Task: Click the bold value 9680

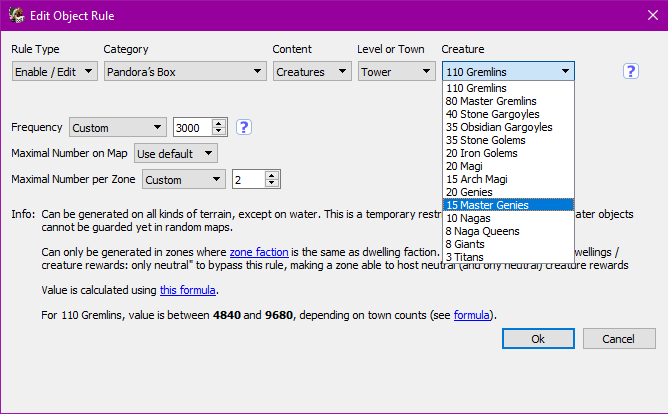Action: 279,315
